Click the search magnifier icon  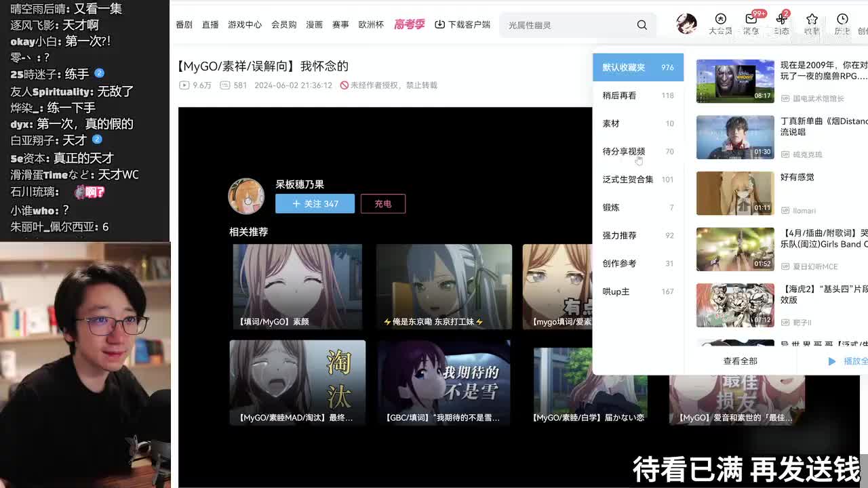coord(642,25)
